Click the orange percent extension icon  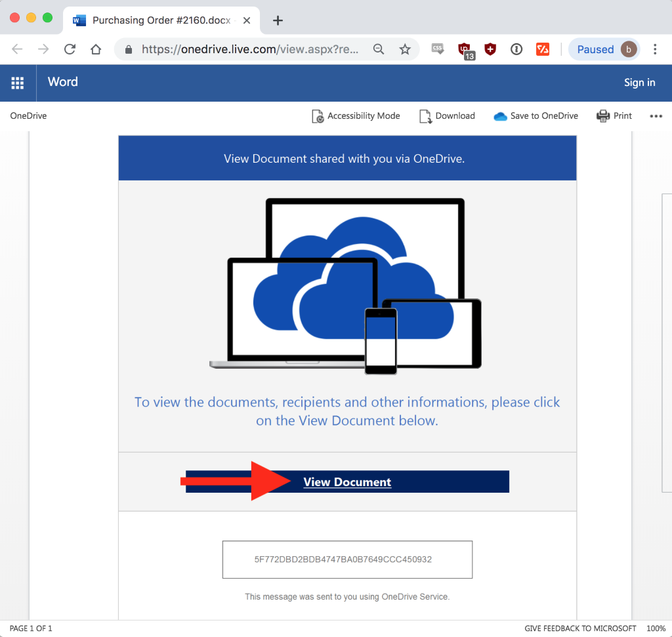click(543, 49)
